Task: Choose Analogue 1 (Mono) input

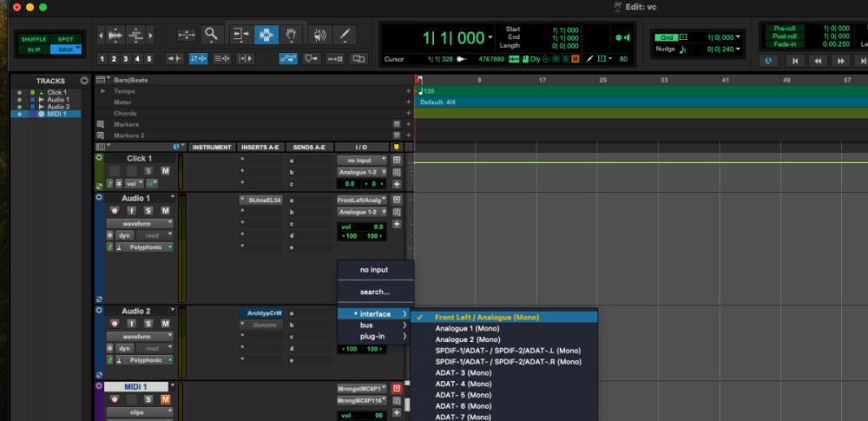Action: click(467, 328)
